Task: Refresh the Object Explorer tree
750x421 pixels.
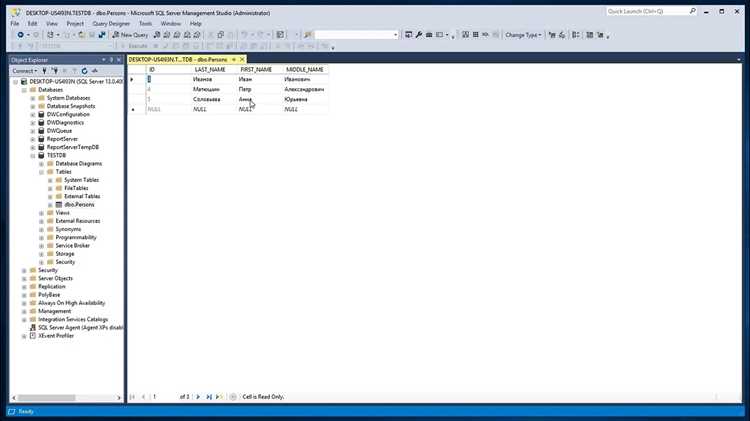Action: coord(85,71)
